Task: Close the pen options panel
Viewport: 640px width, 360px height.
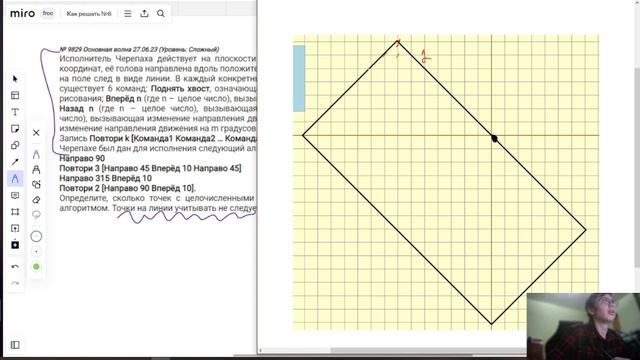Action: point(36,133)
